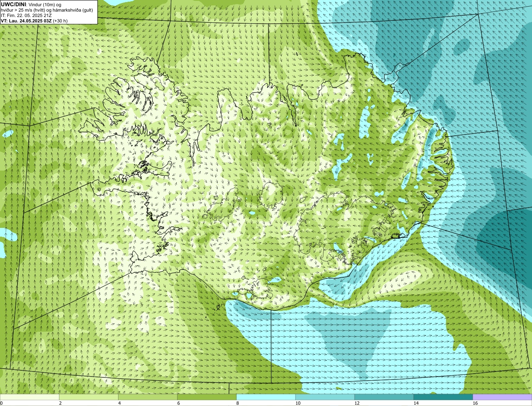The width and height of the screenshot is (532, 406).
Task: Click the 4–6 m/s green legend swatch
Action: 148,397
